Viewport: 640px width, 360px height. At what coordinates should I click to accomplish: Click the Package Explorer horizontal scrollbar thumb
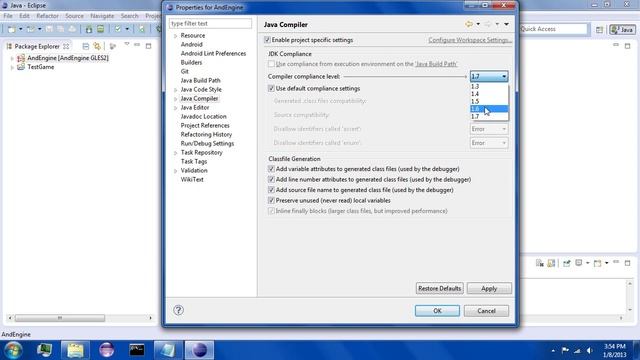(x=60, y=318)
